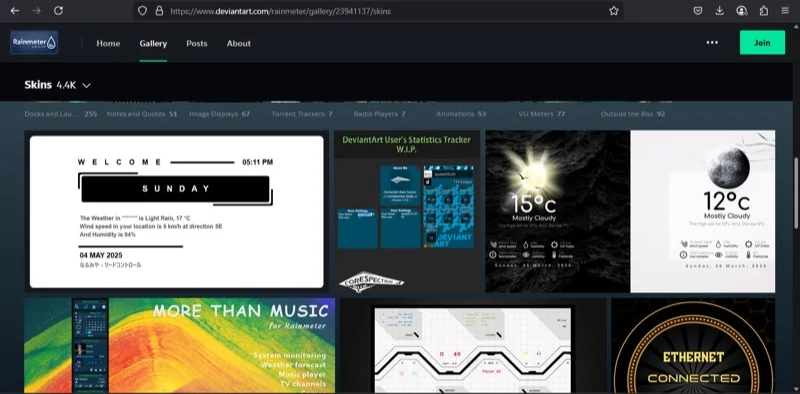Open the Pocket save icon

click(x=697, y=11)
